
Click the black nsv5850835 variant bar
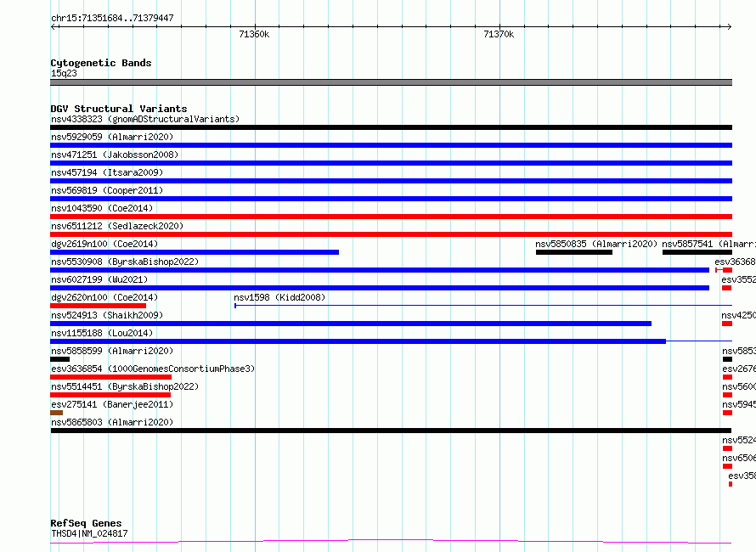[574, 252]
